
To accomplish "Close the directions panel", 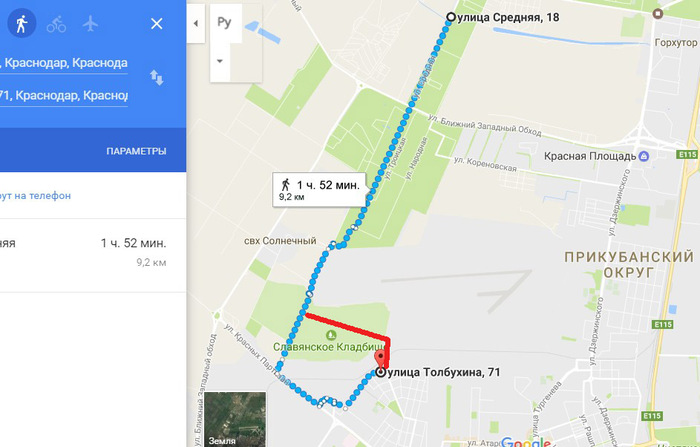I will click(157, 24).
